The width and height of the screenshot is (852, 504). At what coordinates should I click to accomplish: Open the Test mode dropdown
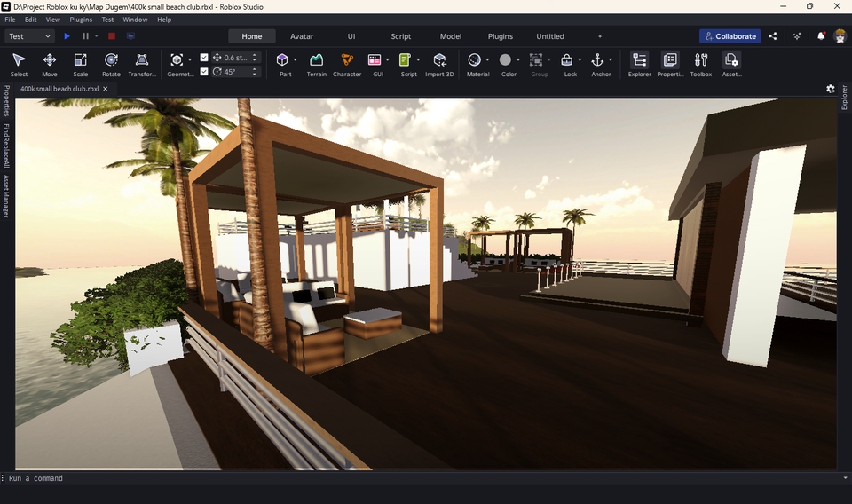pyautogui.click(x=29, y=36)
